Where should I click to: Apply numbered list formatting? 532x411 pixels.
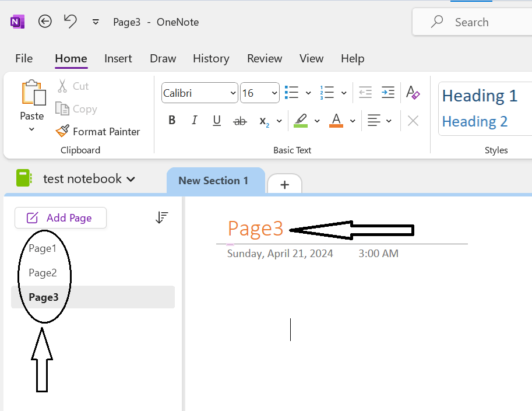327,93
